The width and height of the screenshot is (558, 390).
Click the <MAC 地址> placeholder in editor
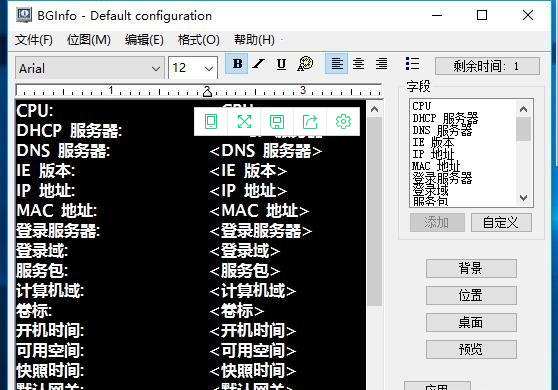tap(259, 211)
